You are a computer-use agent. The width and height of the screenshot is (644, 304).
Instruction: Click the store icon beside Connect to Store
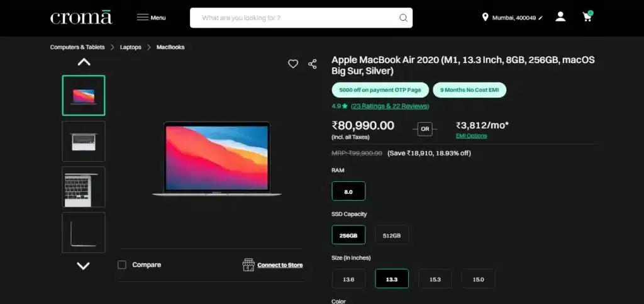tap(248, 265)
